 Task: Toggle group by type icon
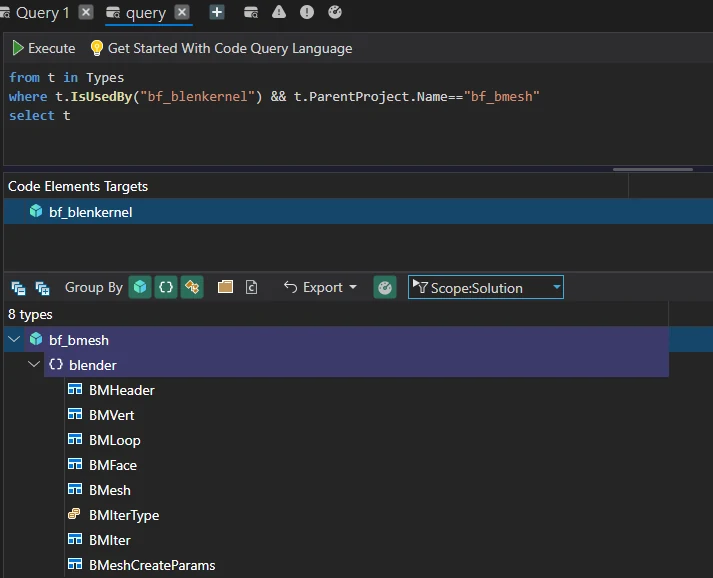tap(192, 287)
